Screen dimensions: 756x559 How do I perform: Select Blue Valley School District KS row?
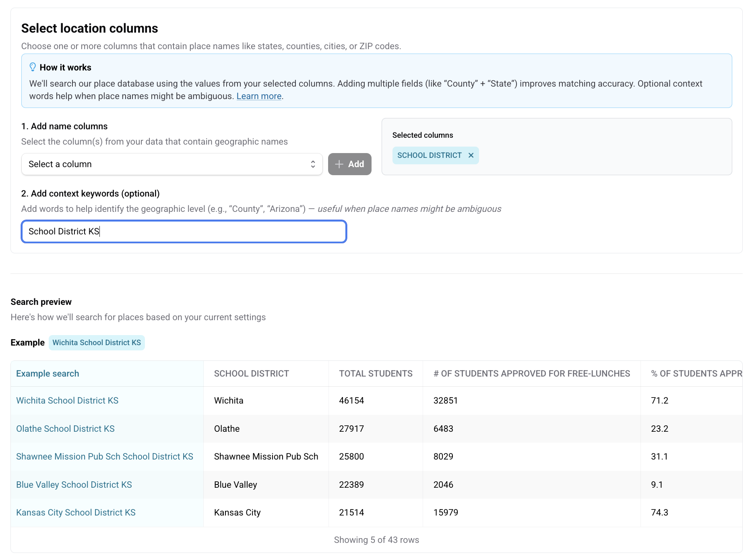point(74,485)
